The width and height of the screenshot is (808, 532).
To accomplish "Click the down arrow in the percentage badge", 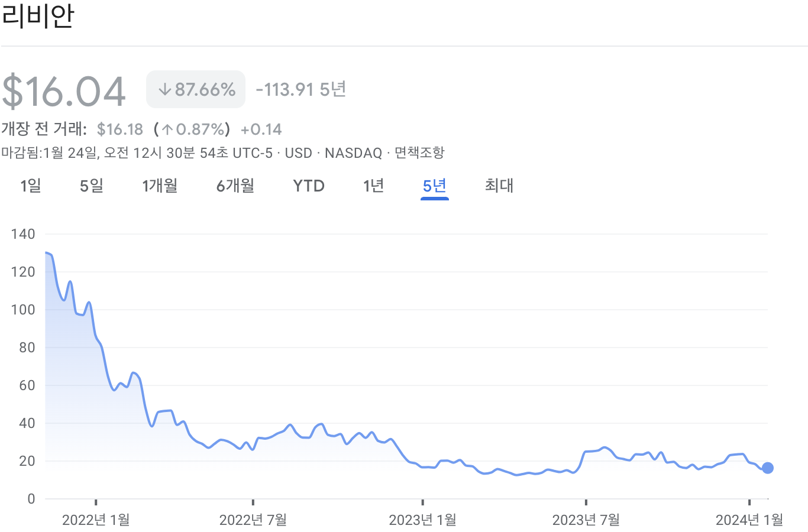I will point(164,89).
